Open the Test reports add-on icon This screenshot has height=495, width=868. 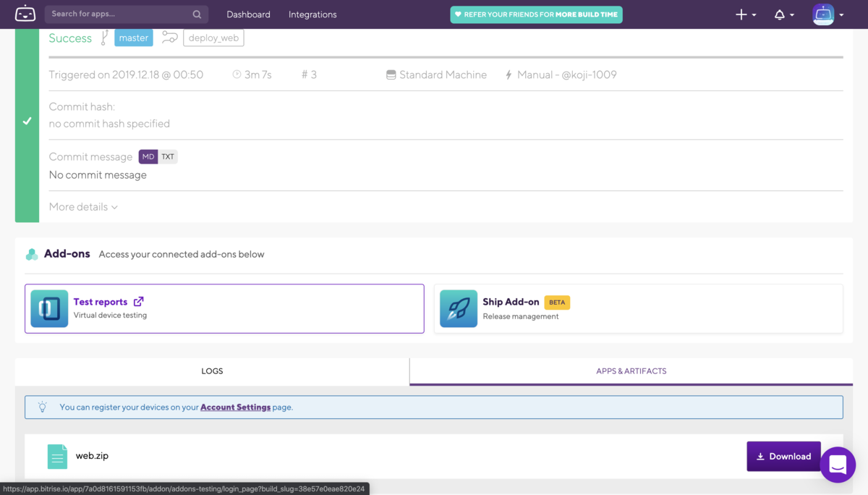pos(49,309)
